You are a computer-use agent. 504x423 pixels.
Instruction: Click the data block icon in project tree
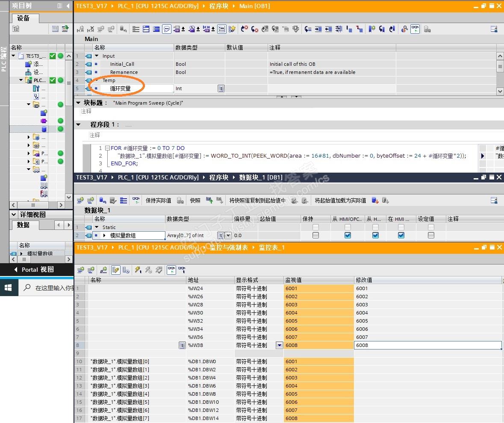44,129
